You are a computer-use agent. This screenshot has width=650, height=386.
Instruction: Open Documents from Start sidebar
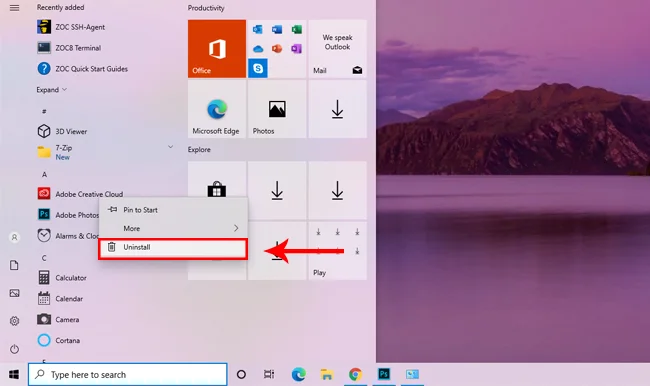[x=14, y=265]
